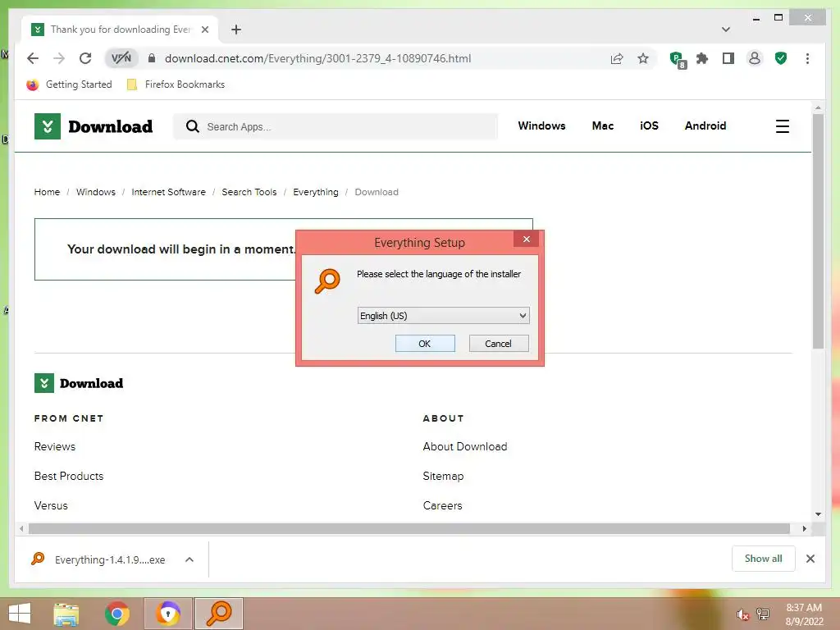Click the Chrome back arrow
Image resolution: width=840 pixels, height=630 pixels.
click(33, 58)
